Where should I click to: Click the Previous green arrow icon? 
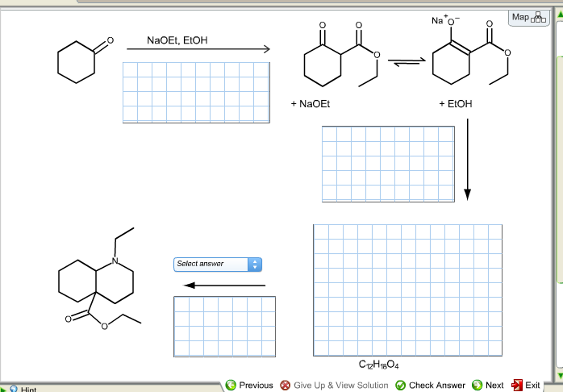tap(231, 385)
